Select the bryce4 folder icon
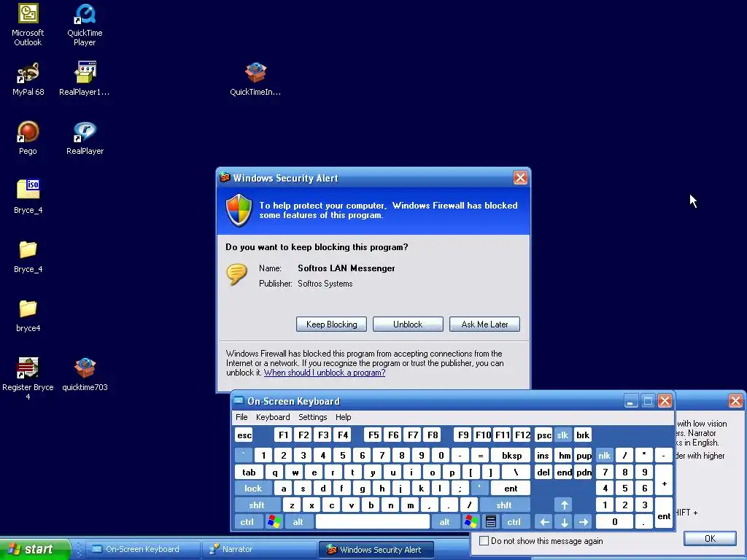Viewport: 747px width, 560px height. 28,315
